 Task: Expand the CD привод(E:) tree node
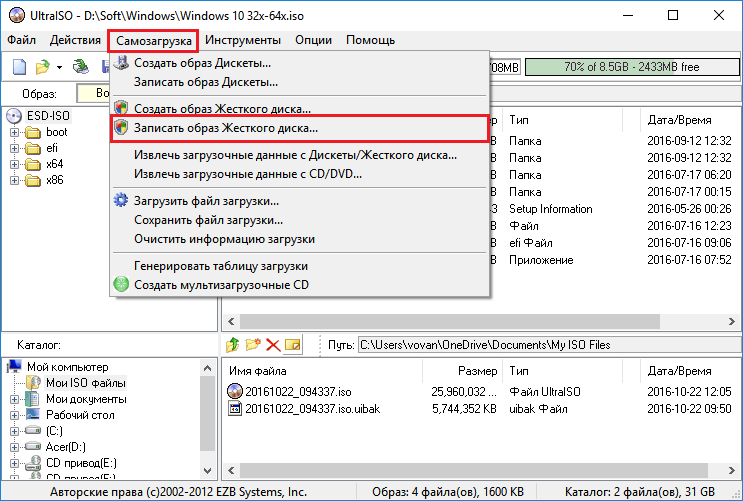[x=14, y=463]
